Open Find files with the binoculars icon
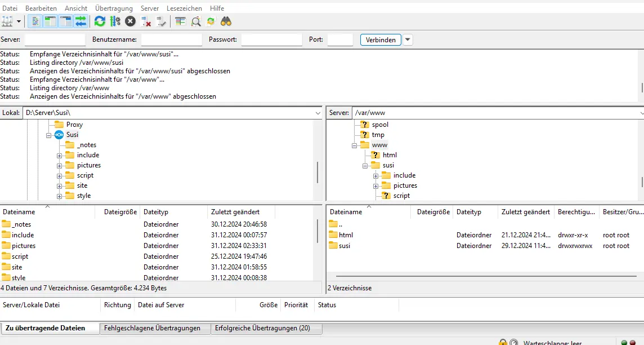 (x=225, y=21)
